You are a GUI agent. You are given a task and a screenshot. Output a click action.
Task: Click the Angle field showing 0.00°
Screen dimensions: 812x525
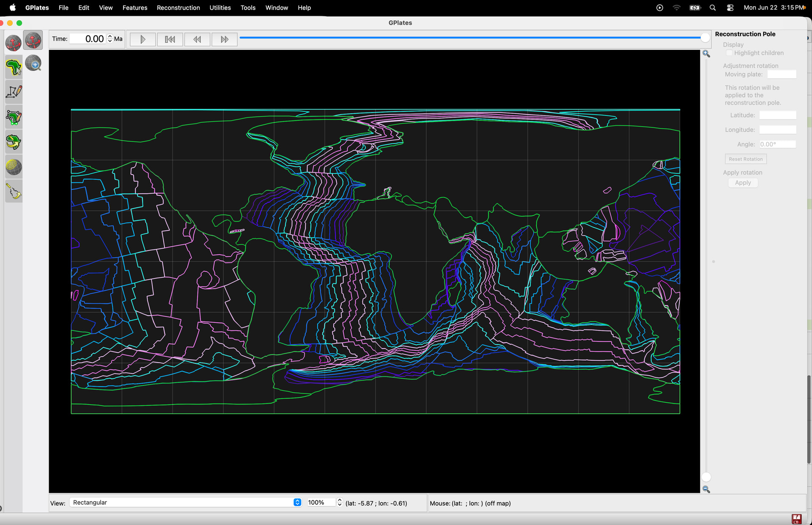pos(777,144)
